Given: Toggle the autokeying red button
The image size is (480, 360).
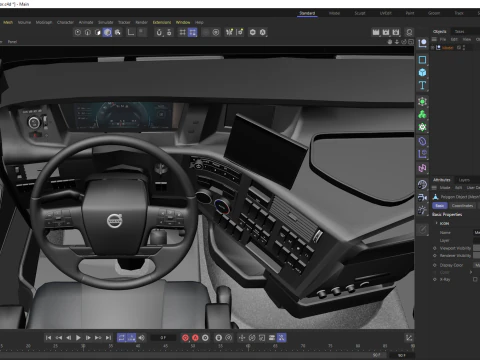Looking at the screenshot, I should click(195, 338).
